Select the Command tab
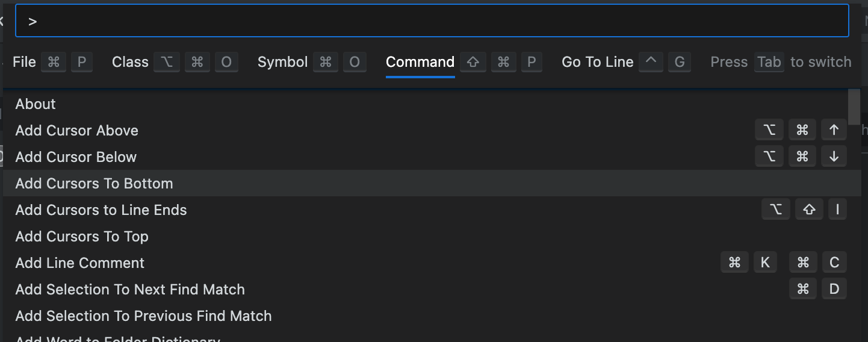Image resolution: width=868 pixels, height=342 pixels. click(420, 62)
